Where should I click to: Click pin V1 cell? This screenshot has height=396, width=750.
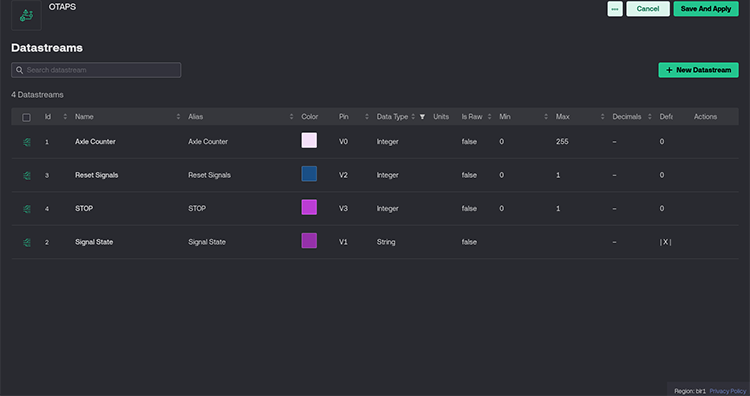(343, 242)
